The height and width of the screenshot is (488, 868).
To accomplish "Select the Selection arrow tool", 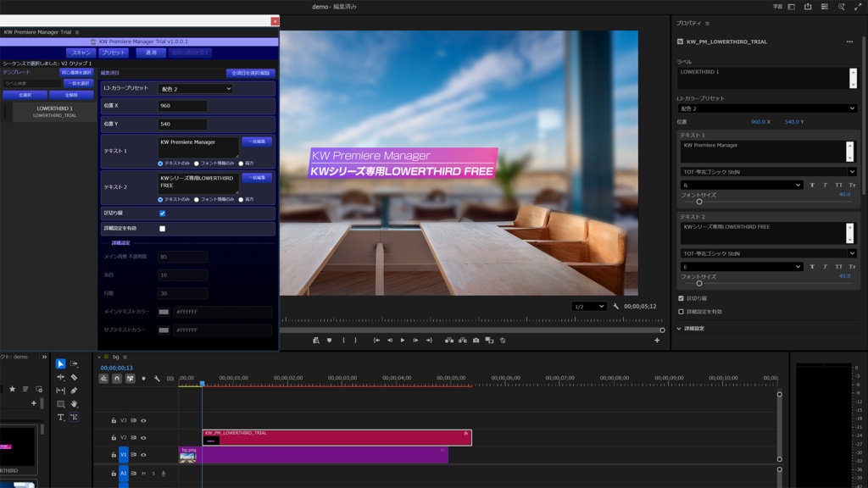I will 60,363.
